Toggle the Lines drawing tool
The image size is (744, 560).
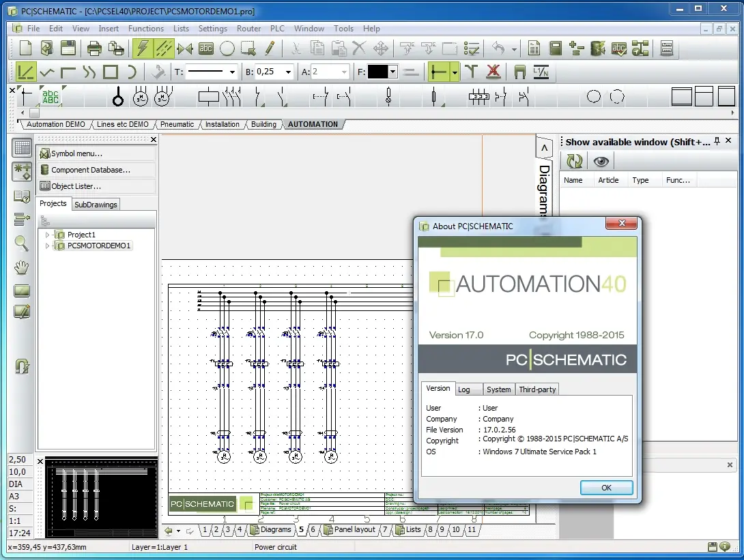pyautogui.click(x=164, y=48)
